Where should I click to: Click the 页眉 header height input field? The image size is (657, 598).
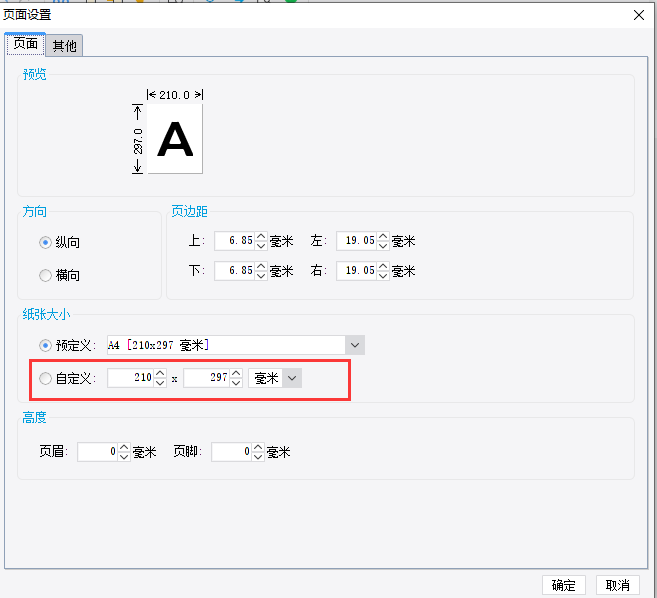pos(98,452)
